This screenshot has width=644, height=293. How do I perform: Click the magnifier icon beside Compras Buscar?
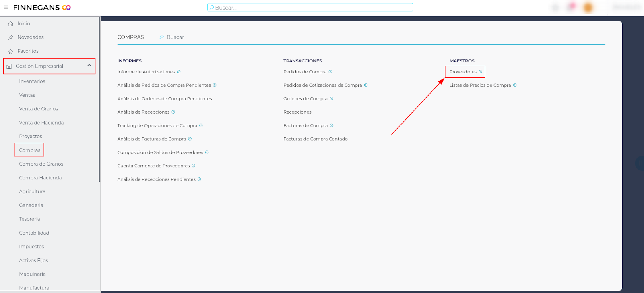click(x=162, y=37)
